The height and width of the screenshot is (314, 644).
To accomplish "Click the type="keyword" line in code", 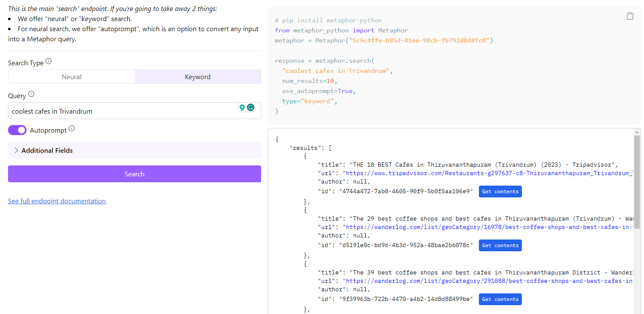I will point(310,101).
